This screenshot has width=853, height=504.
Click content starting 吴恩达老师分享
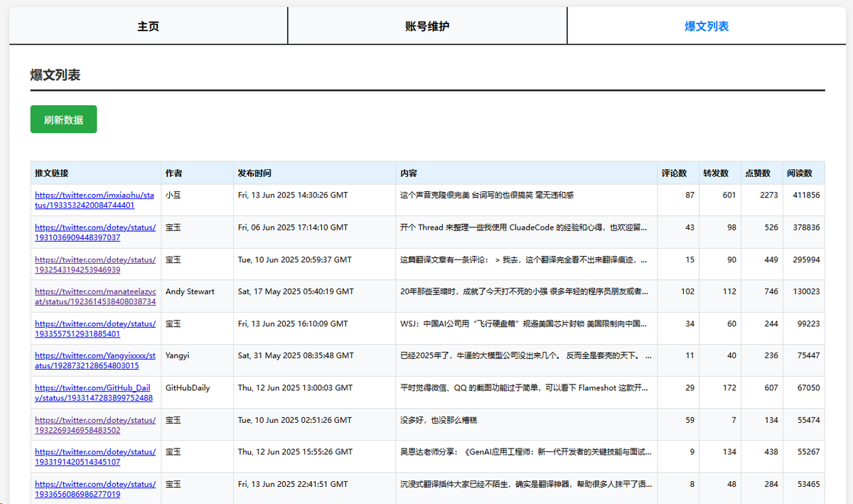[526, 452]
